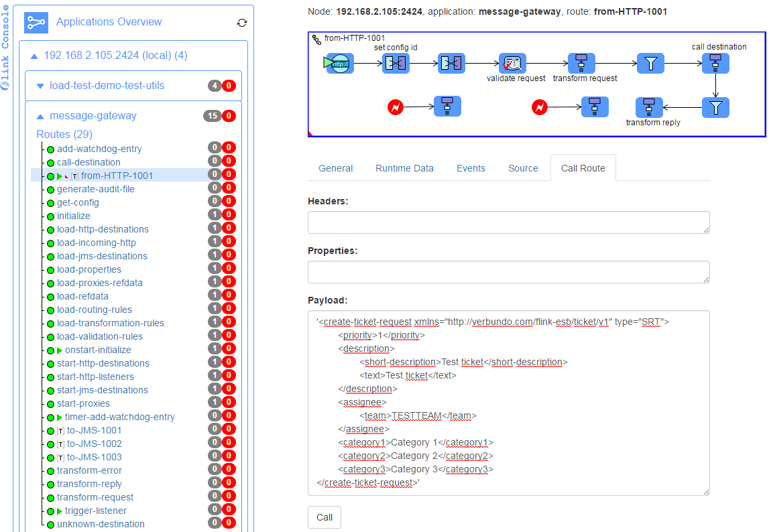Image resolution: width=769 pixels, height=532 pixels.
Task: Click the Applications Overview logo icon
Action: click(x=36, y=22)
